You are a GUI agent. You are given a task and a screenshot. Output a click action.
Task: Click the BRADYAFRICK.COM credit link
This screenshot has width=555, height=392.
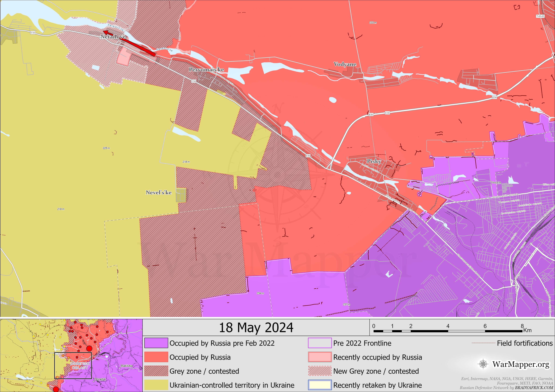point(534,388)
